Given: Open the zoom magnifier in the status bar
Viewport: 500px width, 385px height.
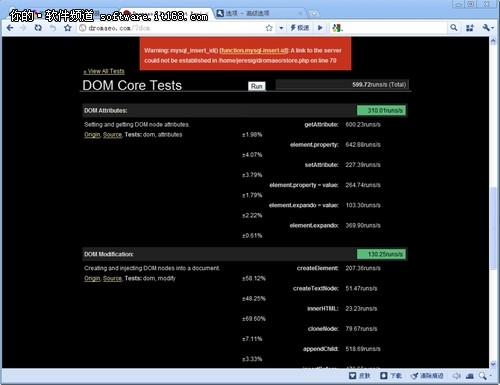Looking at the screenshot, I should click(483, 376).
